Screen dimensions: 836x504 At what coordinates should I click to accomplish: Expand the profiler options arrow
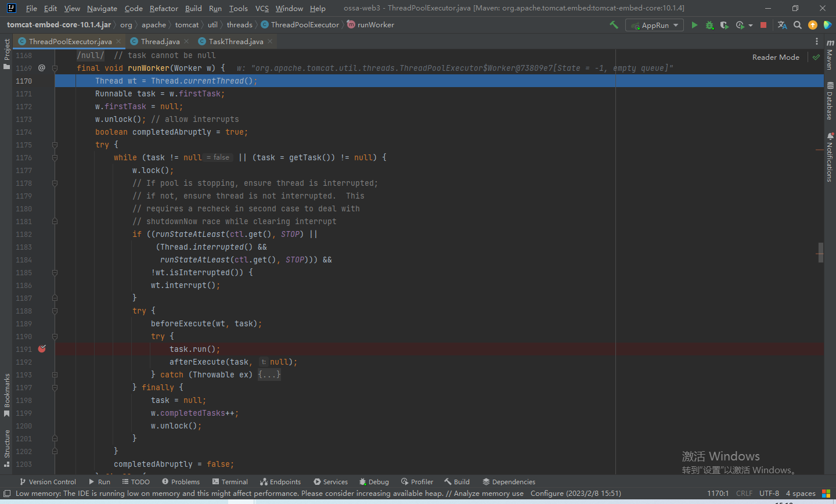751,26
